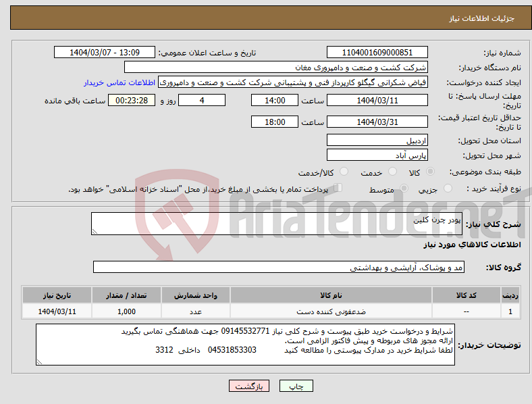Click the ساعت باقی مانده label
Screen dimensions: 532x404
[x=75, y=101]
